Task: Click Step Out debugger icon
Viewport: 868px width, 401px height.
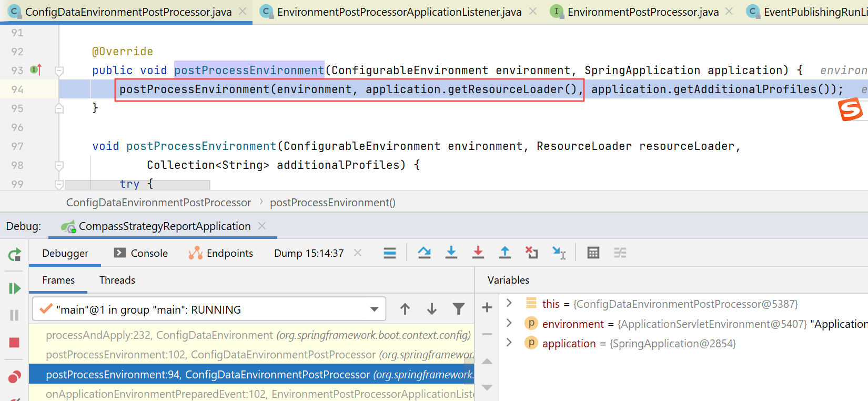Action: click(x=504, y=253)
